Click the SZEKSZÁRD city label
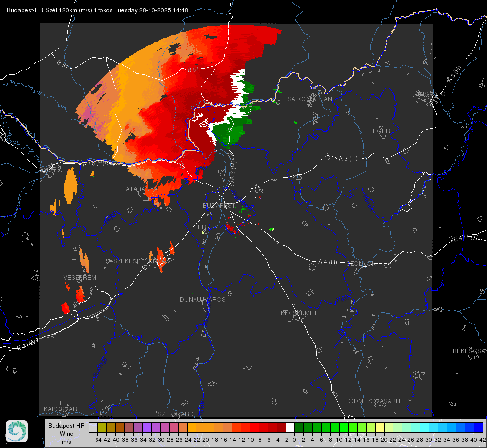The image size is (487, 448). tap(176, 414)
